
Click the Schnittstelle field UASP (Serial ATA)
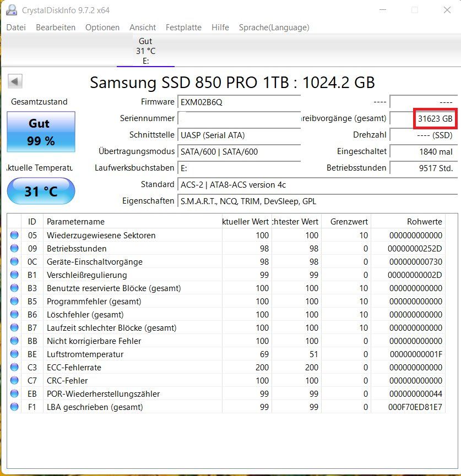tap(239, 135)
